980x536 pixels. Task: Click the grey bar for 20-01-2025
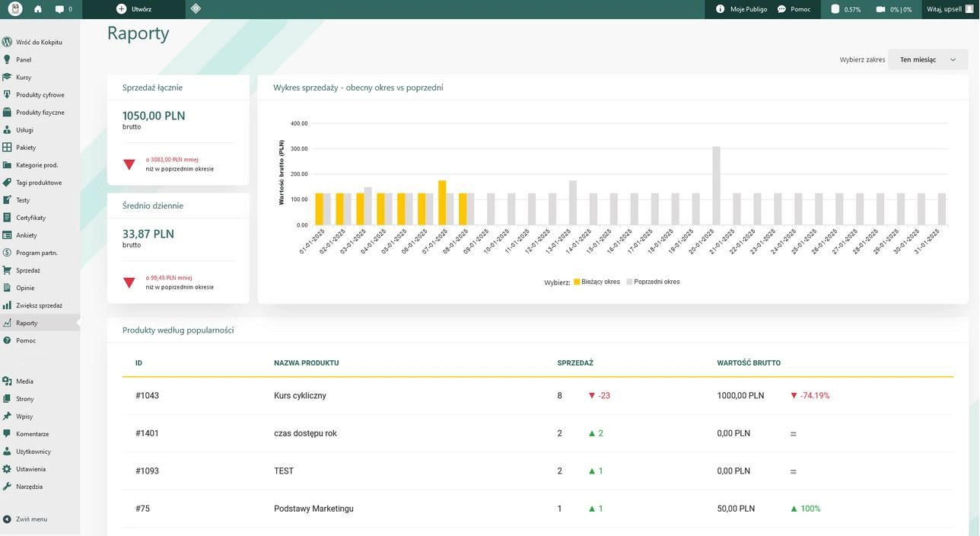click(716, 186)
